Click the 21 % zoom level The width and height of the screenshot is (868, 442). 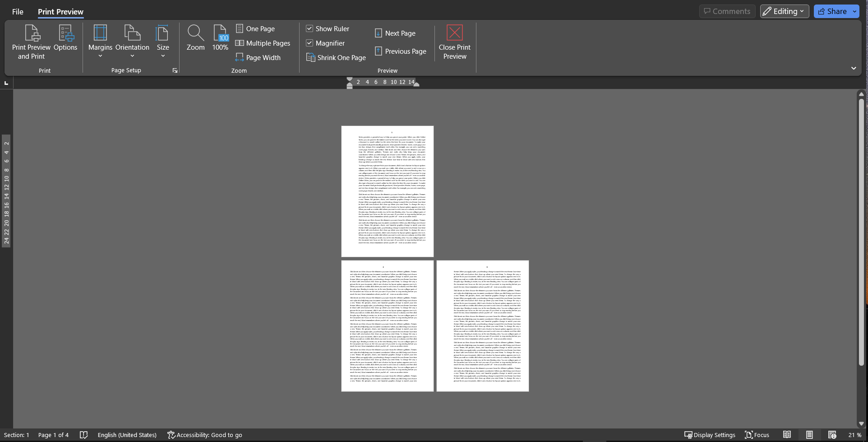pyautogui.click(x=854, y=435)
